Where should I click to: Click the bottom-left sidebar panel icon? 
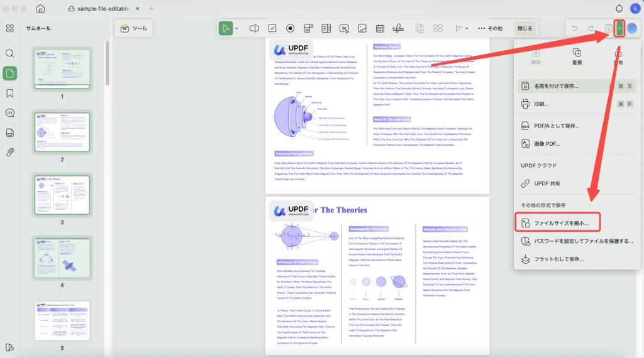point(10,347)
